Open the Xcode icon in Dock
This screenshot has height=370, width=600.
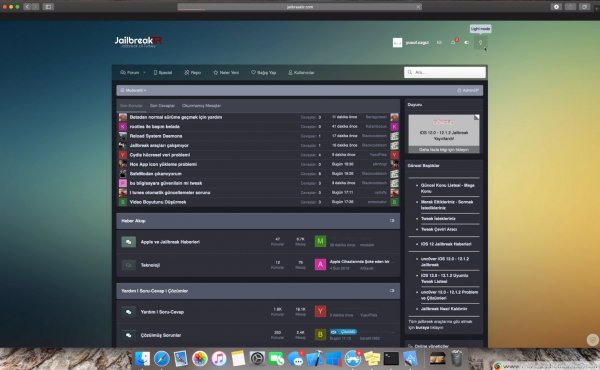315,359
